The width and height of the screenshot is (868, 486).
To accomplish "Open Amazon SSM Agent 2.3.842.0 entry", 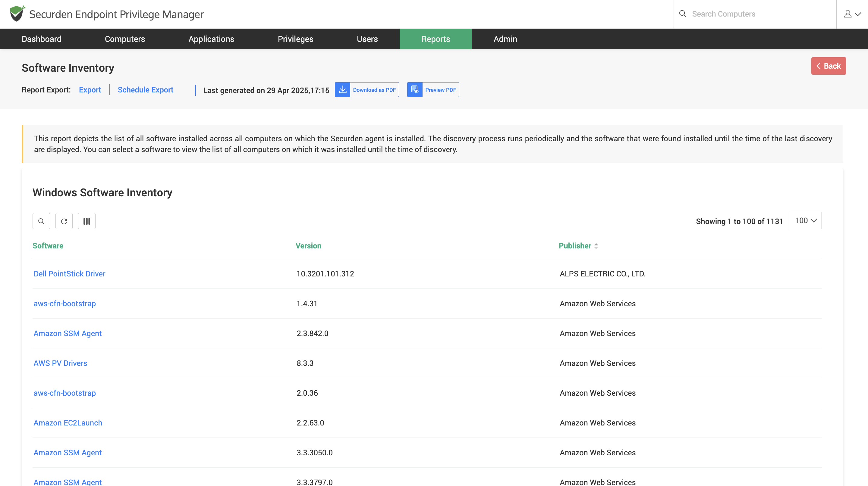I will (x=68, y=333).
